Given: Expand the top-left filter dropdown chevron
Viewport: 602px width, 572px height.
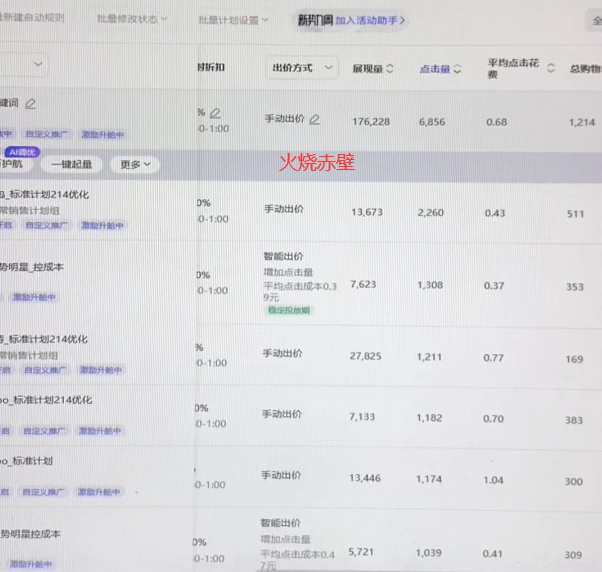Looking at the screenshot, I should point(38,64).
